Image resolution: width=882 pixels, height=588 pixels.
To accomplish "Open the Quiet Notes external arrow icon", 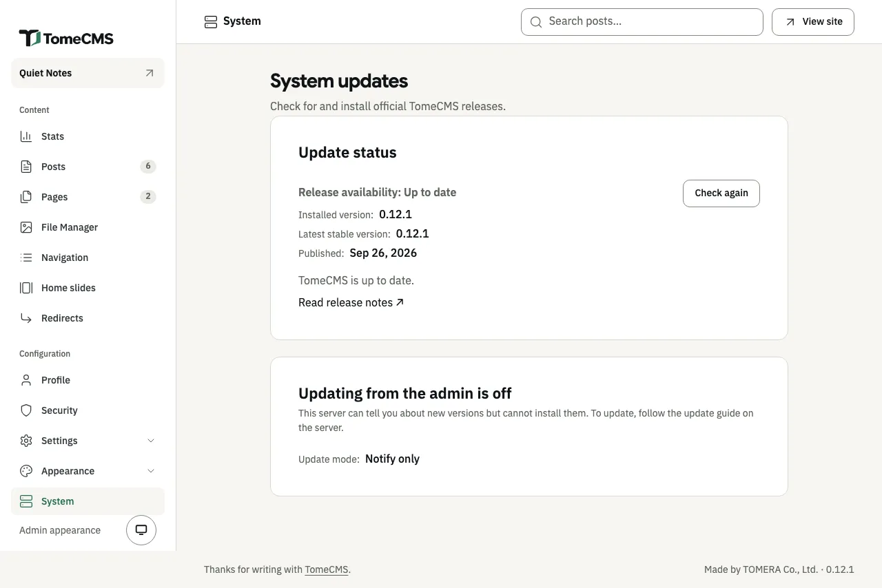I will (x=150, y=73).
